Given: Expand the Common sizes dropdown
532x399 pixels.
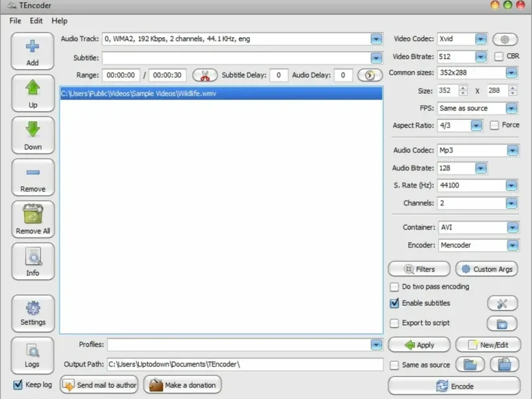Looking at the screenshot, I should (511, 72).
